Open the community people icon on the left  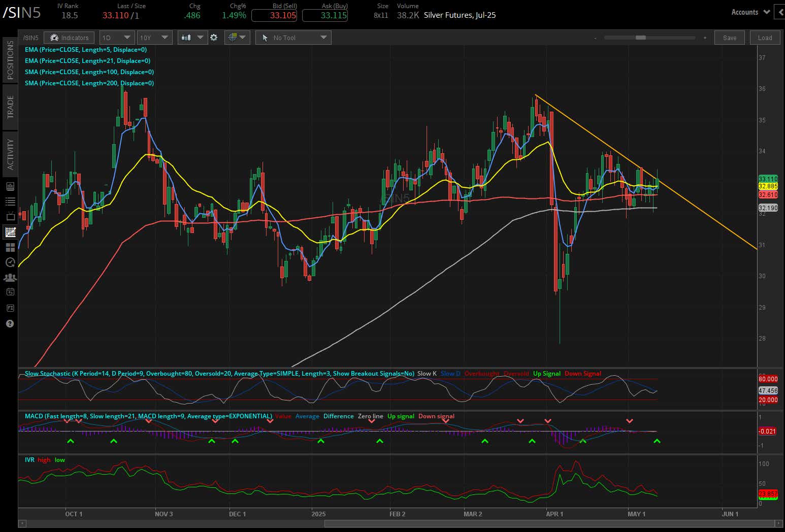point(10,278)
